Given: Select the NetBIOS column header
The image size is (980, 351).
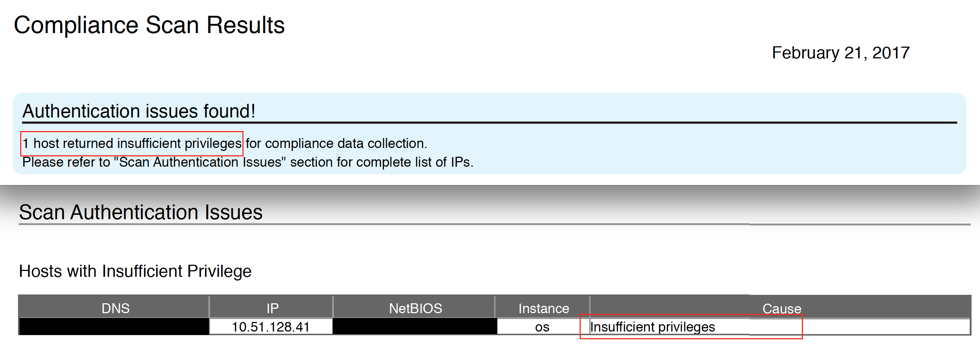Looking at the screenshot, I should [x=415, y=308].
